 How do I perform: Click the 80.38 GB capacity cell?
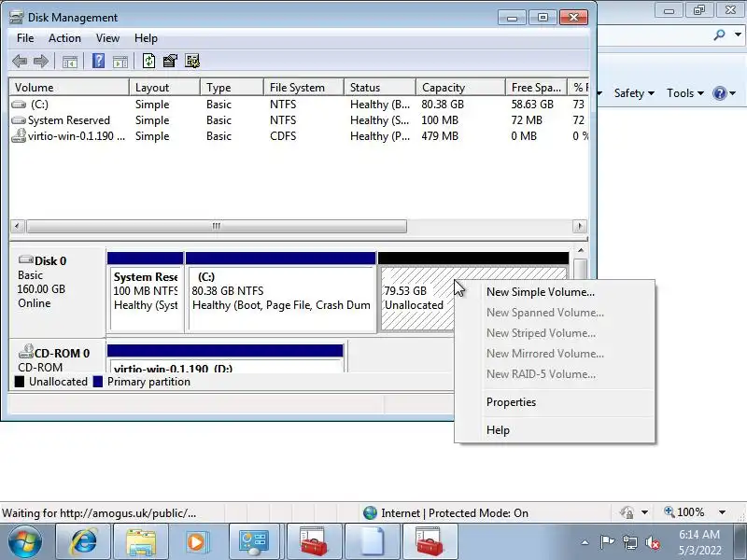[x=443, y=105]
